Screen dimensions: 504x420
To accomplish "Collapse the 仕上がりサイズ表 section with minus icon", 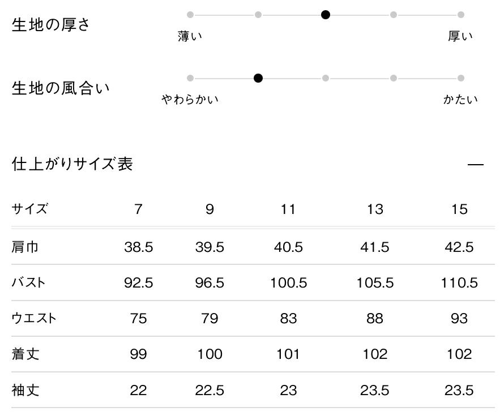I will pos(476,165).
